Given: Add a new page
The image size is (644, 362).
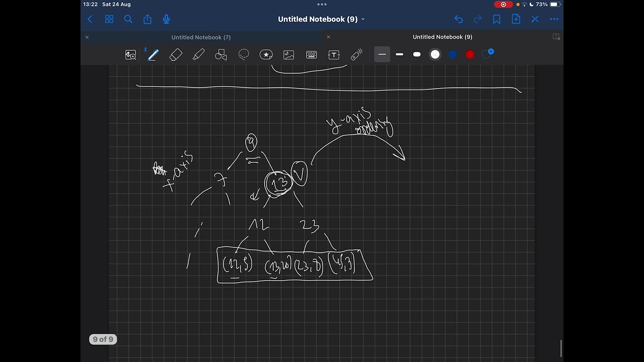Looking at the screenshot, I should click(x=516, y=19).
